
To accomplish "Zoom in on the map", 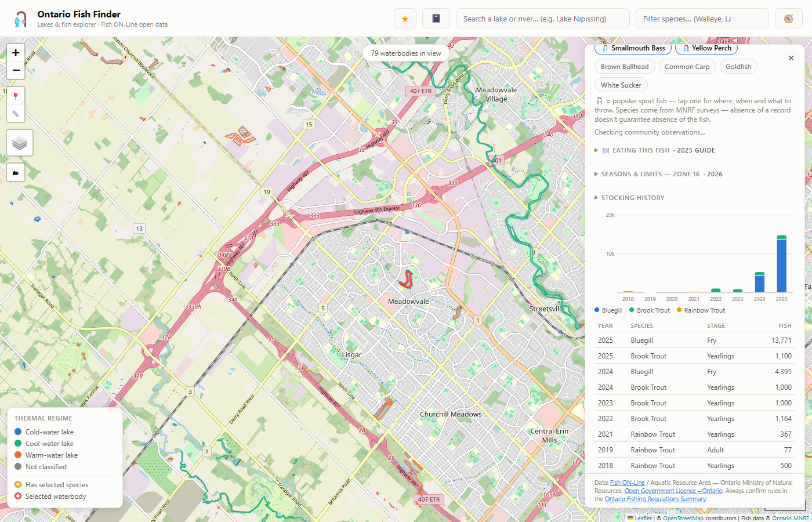I will tap(16, 53).
